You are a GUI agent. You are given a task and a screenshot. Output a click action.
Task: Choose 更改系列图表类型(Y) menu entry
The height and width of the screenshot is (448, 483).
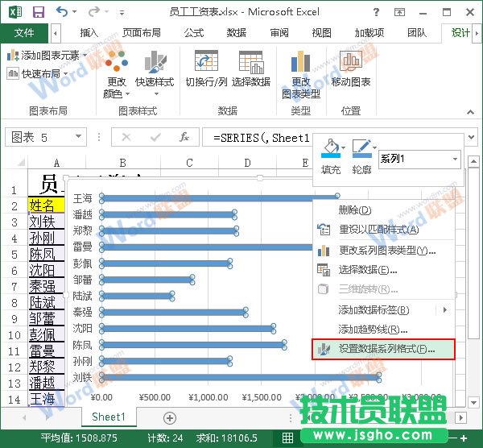pyautogui.click(x=383, y=251)
